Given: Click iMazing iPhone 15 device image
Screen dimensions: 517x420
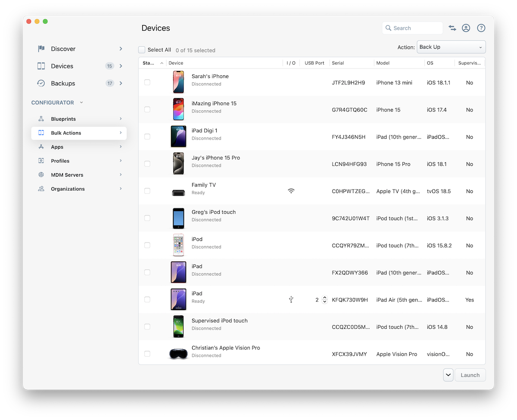Looking at the screenshot, I should click(x=178, y=109).
